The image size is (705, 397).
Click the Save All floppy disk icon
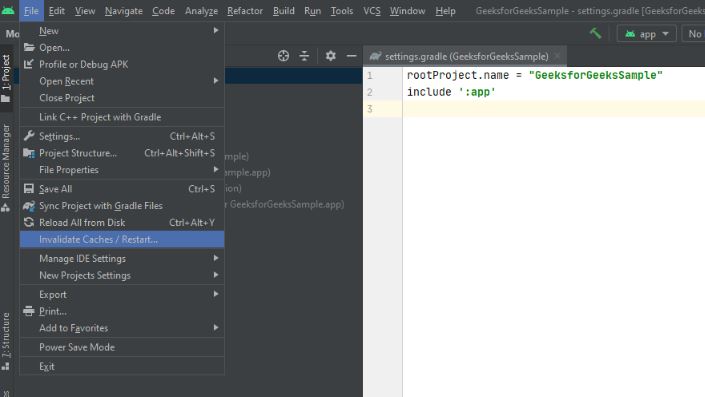tap(29, 189)
